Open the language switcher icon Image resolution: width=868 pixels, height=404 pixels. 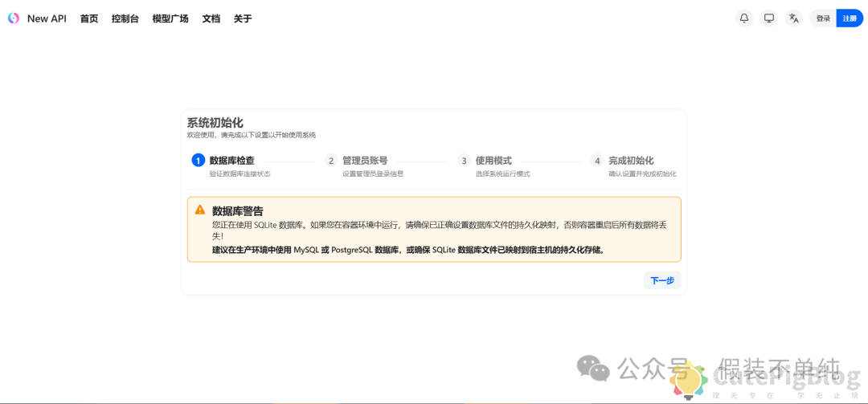[794, 18]
